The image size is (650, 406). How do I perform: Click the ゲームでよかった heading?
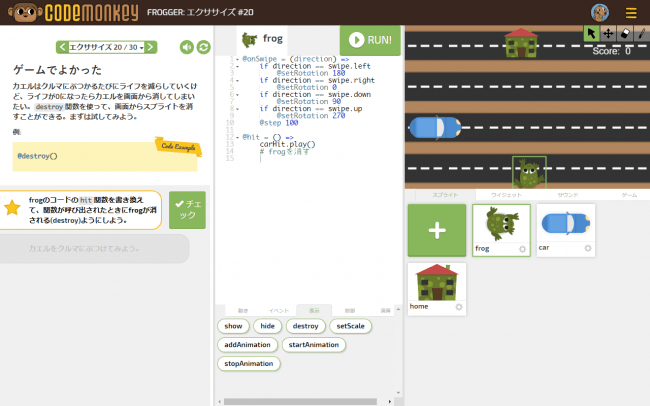[x=57, y=70]
